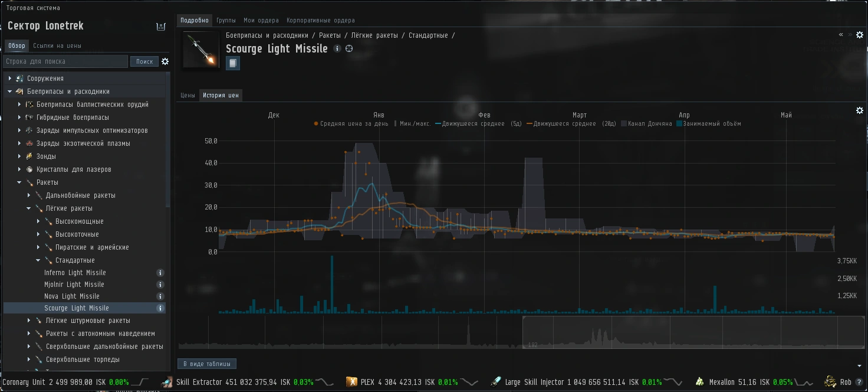Open price history chart settings gear
The image size is (868, 392).
click(860, 110)
